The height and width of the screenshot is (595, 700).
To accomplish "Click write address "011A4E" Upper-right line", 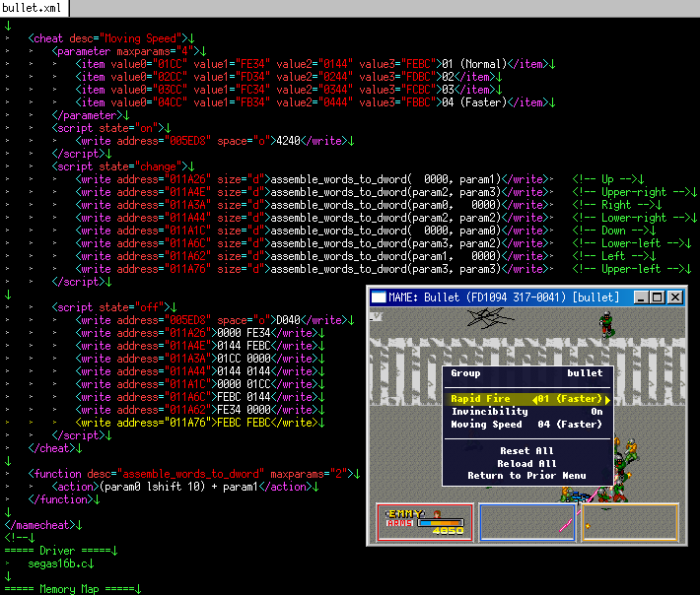I will pos(315,192).
